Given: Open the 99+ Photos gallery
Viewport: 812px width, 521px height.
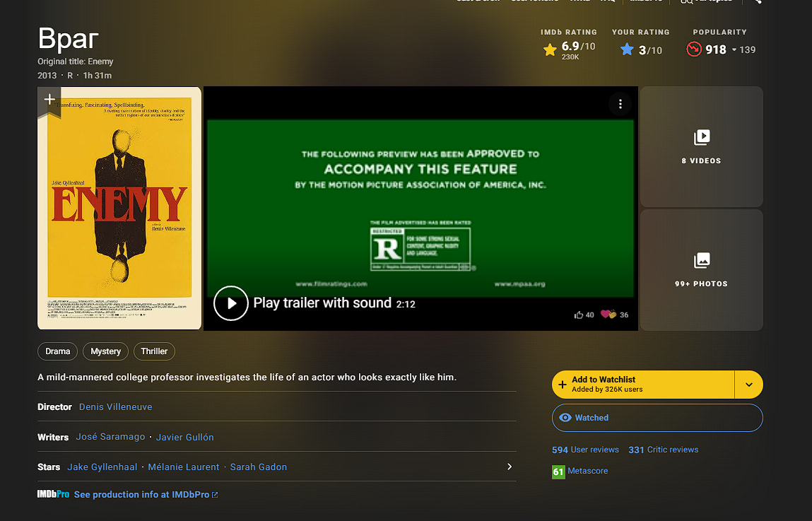Looking at the screenshot, I should tap(701, 270).
